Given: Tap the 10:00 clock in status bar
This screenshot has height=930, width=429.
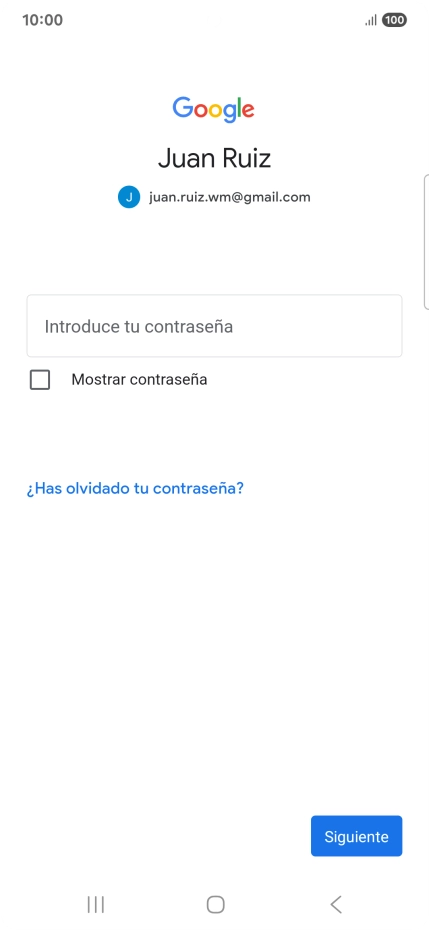Looking at the screenshot, I should click(x=42, y=20).
